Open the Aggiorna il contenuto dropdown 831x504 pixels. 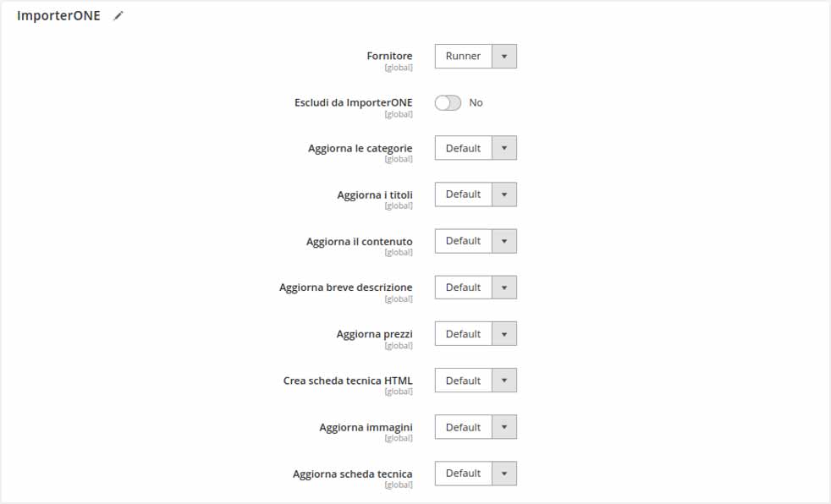(x=476, y=241)
